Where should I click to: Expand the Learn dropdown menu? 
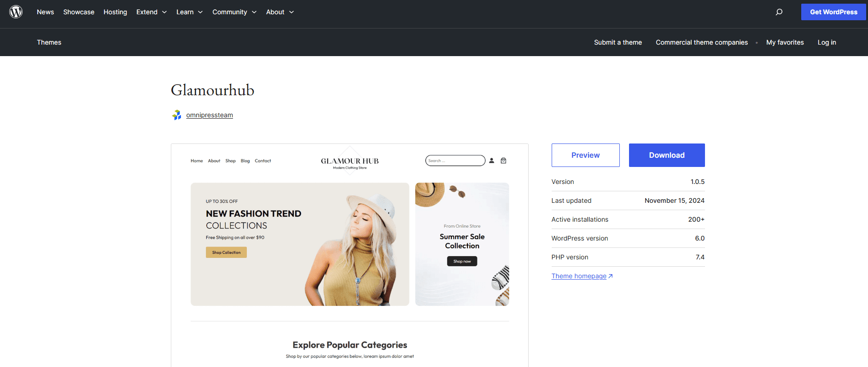tap(189, 12)
